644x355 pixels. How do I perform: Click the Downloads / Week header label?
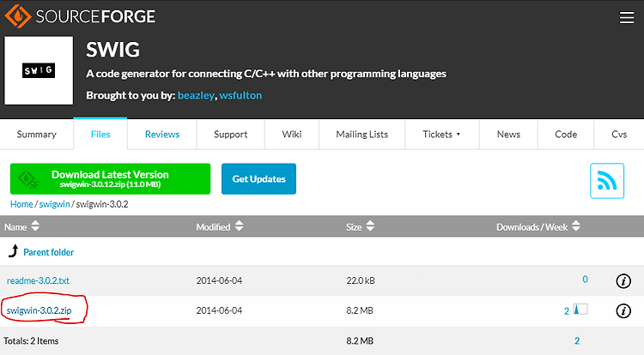pyautogui.click(x=532, y=227)
